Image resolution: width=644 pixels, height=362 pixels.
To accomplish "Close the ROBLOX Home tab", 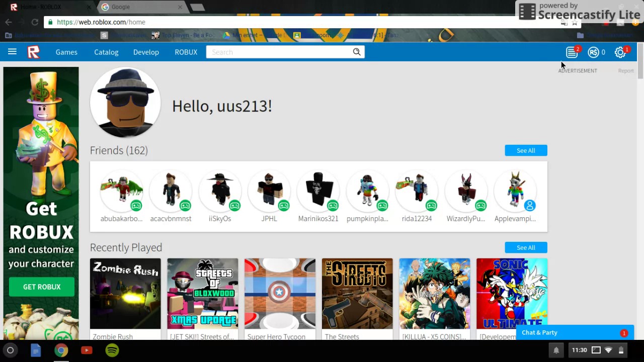I will click(x=89, y=7).
